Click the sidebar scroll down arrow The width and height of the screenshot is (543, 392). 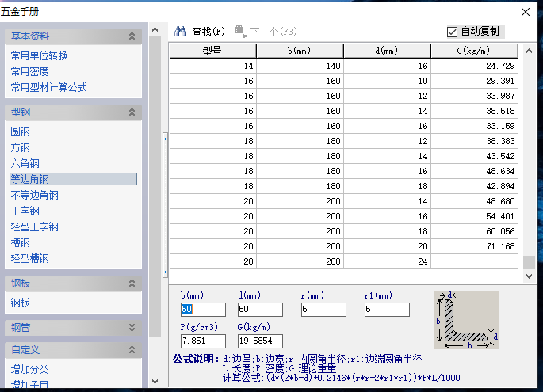point(155,381)
